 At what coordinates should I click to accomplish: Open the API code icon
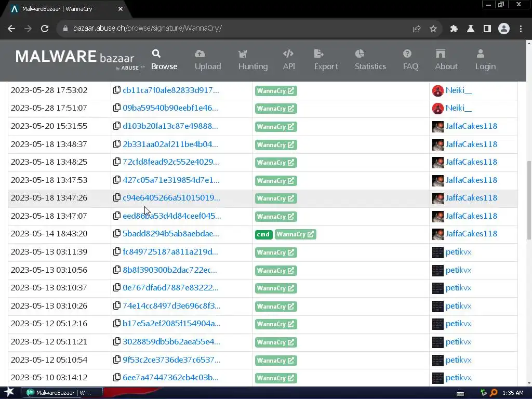coord(288,54)
